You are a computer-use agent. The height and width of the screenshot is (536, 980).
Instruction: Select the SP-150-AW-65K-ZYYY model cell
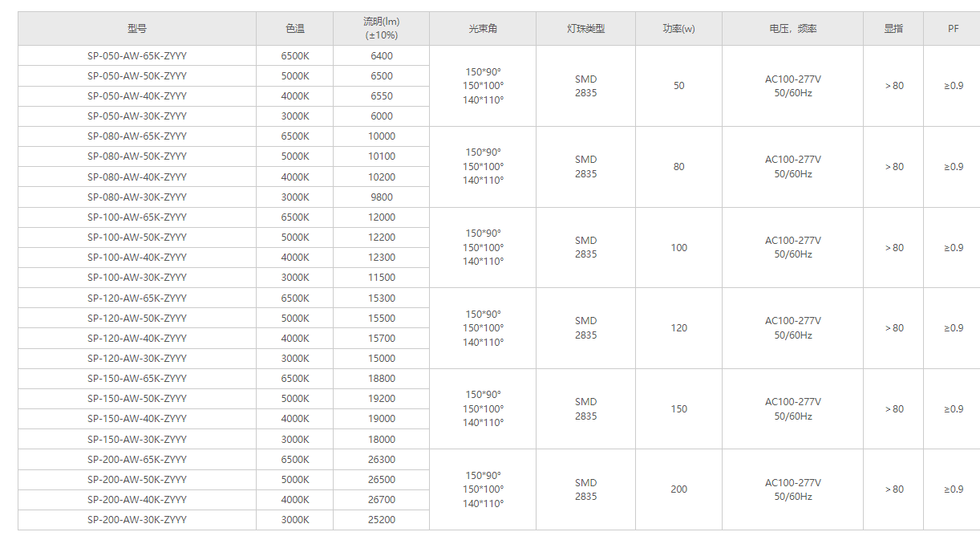[137, 379]
